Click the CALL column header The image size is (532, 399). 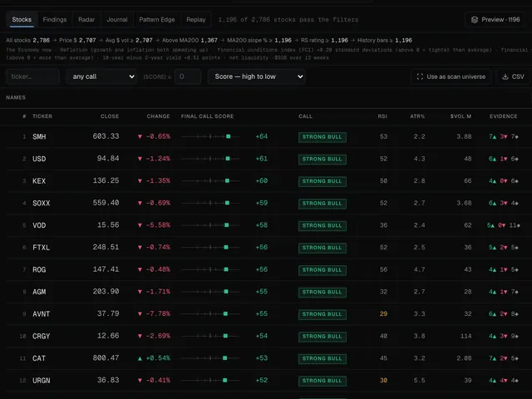coord(305,116)
